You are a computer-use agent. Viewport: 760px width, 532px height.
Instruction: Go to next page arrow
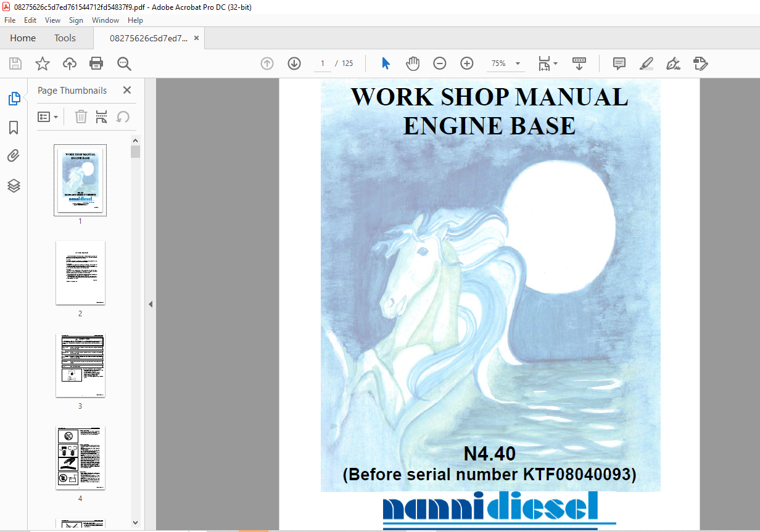coord(294,63)
